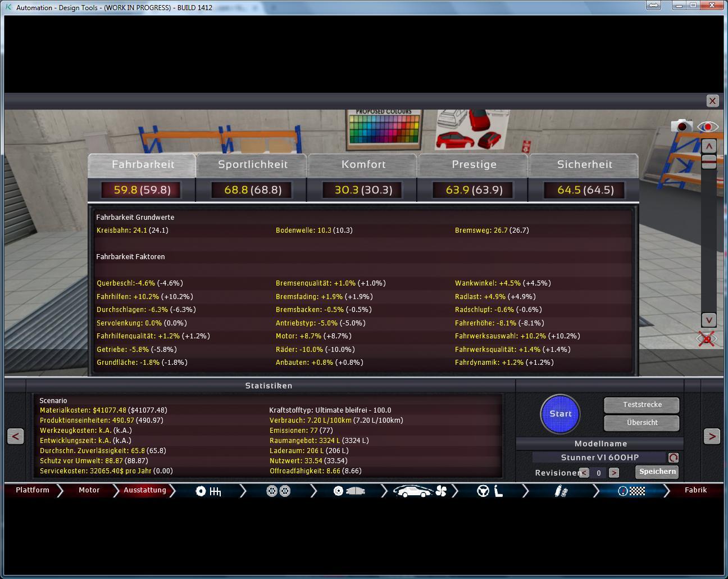Go to next panel with right arrow
The image size is (728, 579).
click(x=712, y=436)
